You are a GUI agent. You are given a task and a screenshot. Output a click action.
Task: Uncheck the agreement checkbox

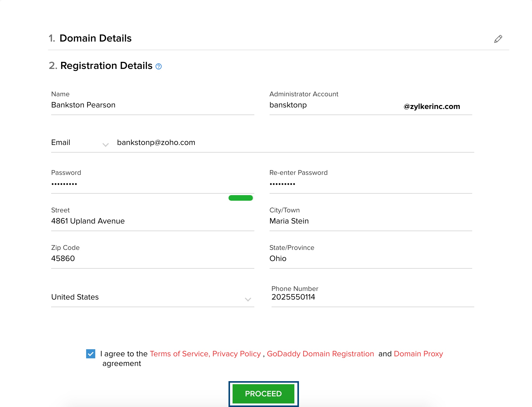91,354
